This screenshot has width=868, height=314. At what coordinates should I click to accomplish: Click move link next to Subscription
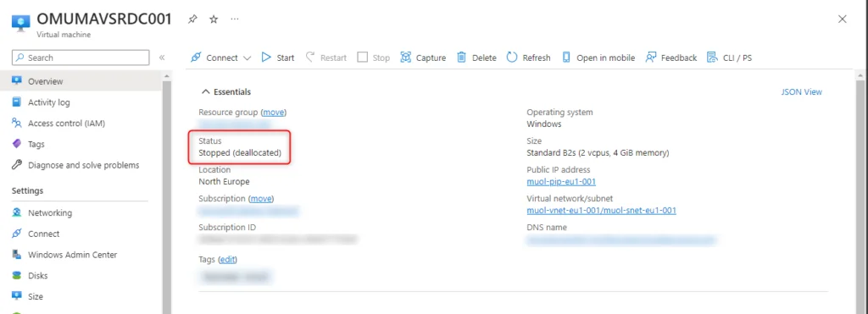tap(261, 198)
